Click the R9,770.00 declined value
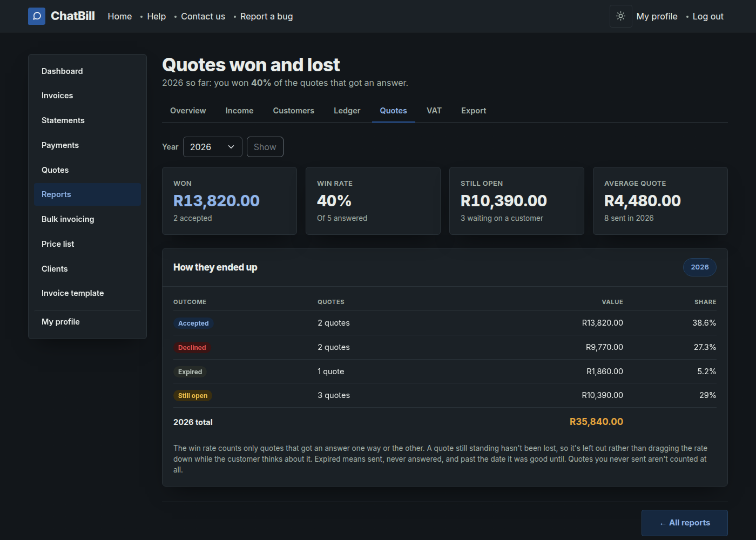 604,347
